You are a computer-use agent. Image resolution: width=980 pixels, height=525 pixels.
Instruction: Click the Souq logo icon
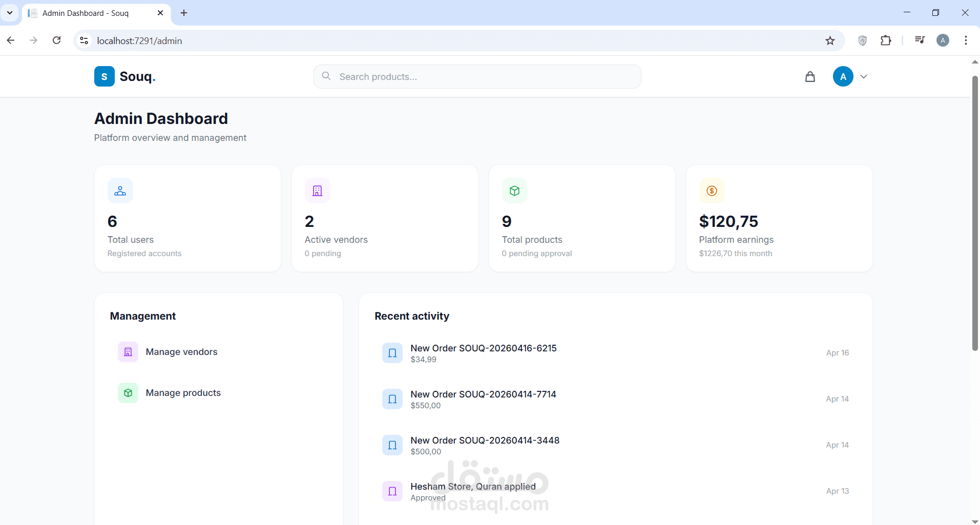pyautogui.click(x=105, y=76)
